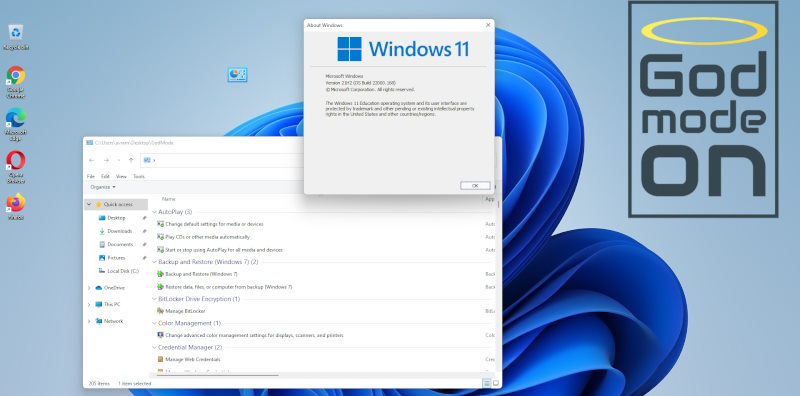800x396 pixels.
Task: Open Downloads in Quick access
Action: 119,231
